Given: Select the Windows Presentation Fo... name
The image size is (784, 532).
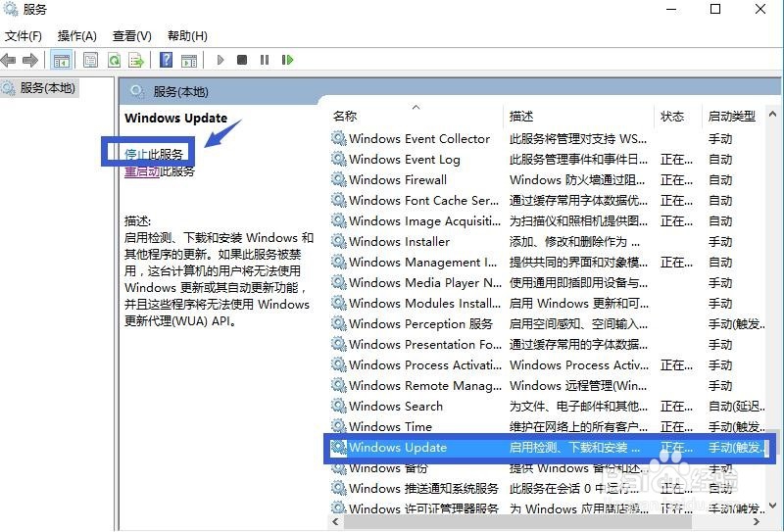Looking at the screenshot, I should pyautogui.click(x=425, y=345).
